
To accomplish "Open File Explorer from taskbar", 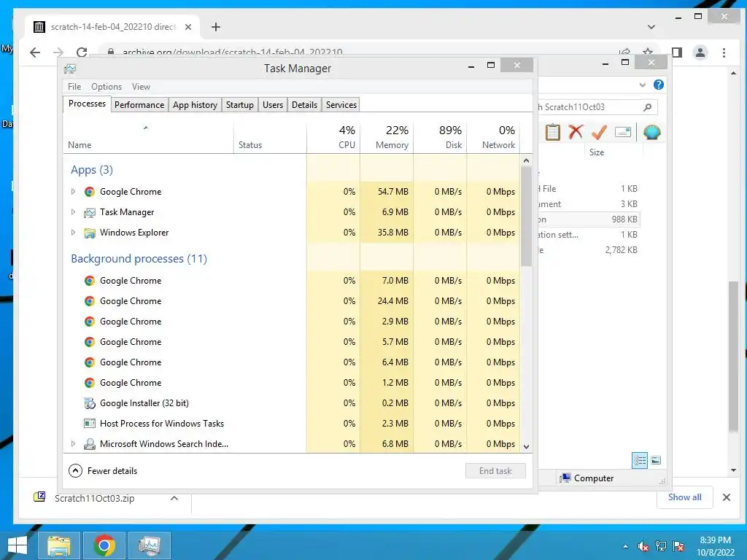I will (58, 545).
